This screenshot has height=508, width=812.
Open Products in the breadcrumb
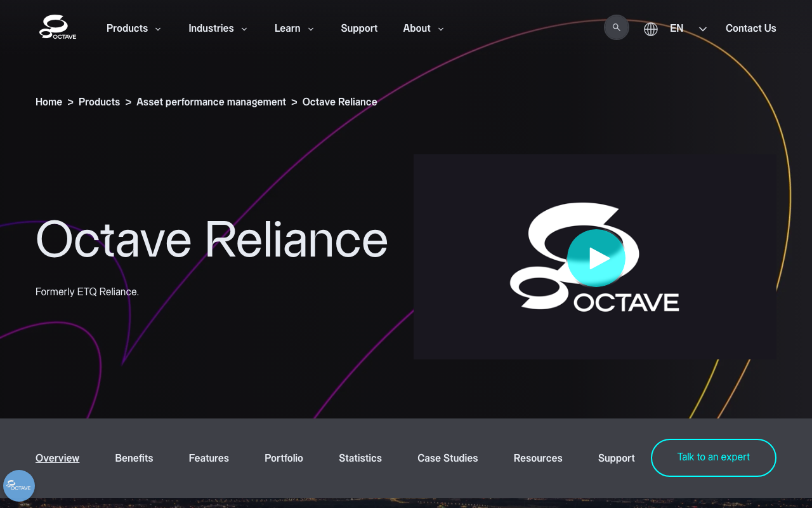(x=99, y=102)
